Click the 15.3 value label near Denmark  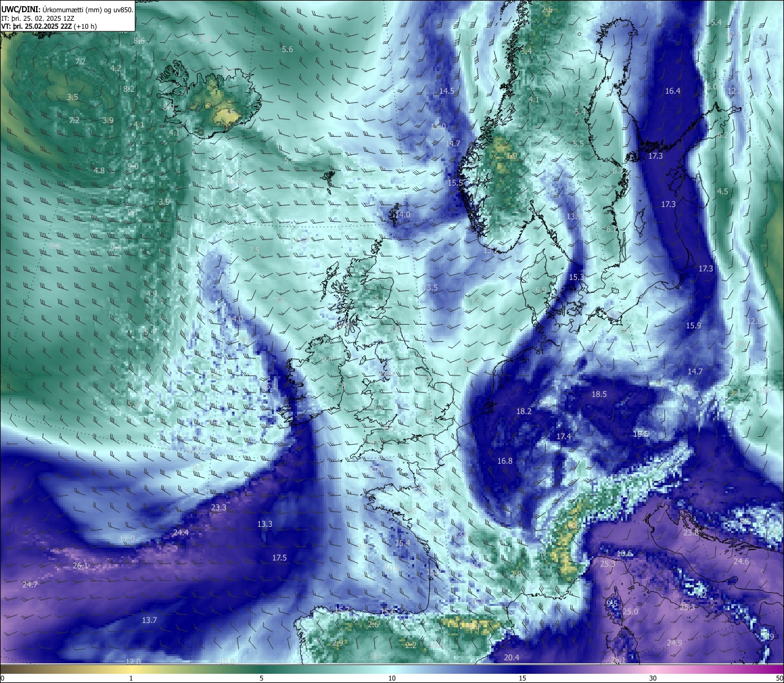pos(576,277)
